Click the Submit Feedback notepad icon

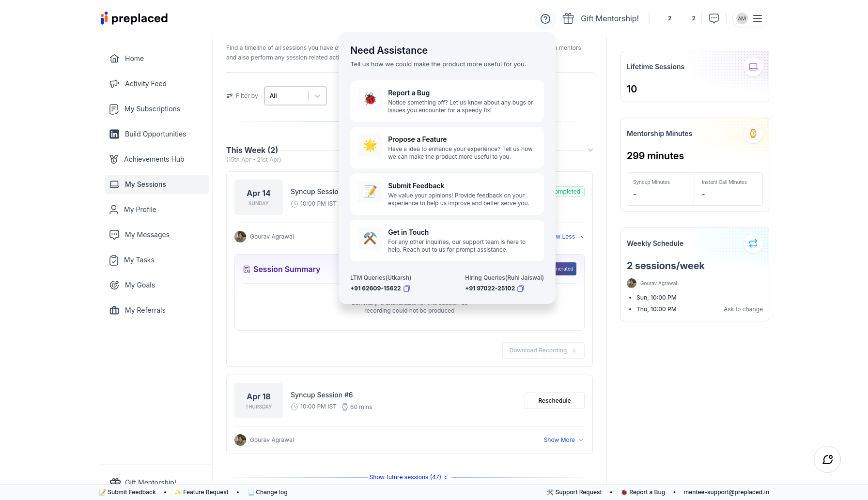tap(370, 192)
